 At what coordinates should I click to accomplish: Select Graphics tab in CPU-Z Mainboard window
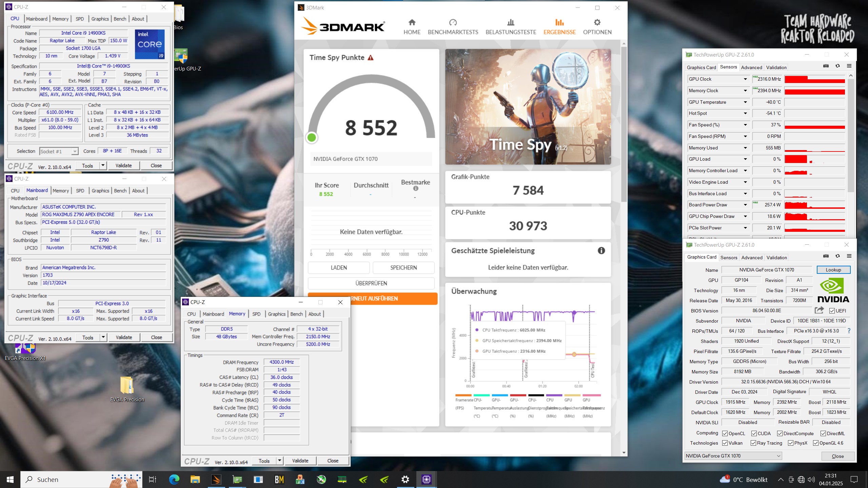(100, 191)
